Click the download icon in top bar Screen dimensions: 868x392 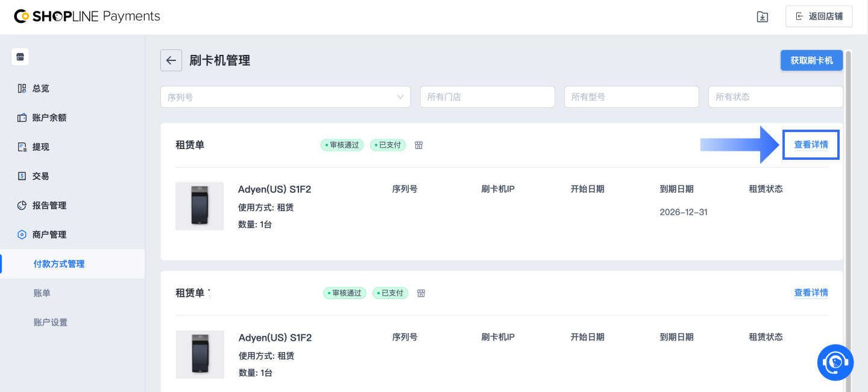coord(763,17)
